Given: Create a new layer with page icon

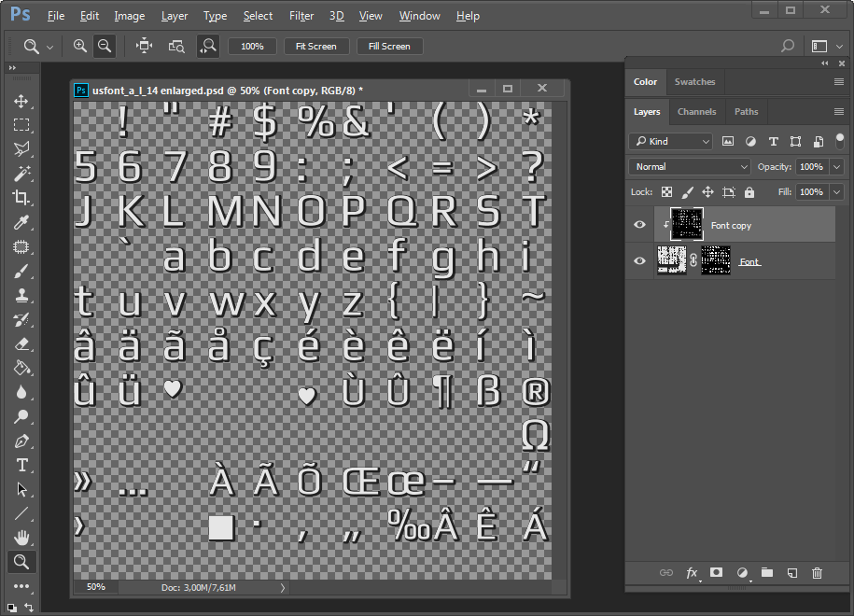Looking at the screenshot, I should point(792,573).
